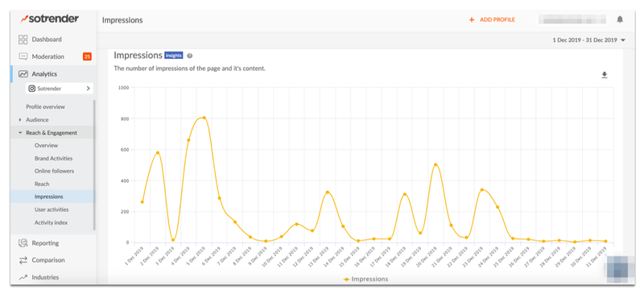Download the Impressions chart
This screenshot has height=295, width=644.
pyautogui.click(x=605, y=75)
